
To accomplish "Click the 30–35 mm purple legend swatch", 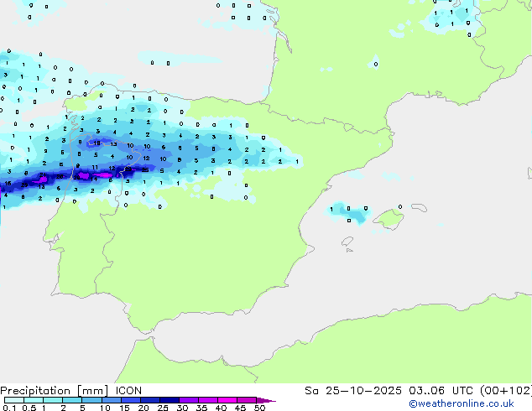I will point(188,400).
